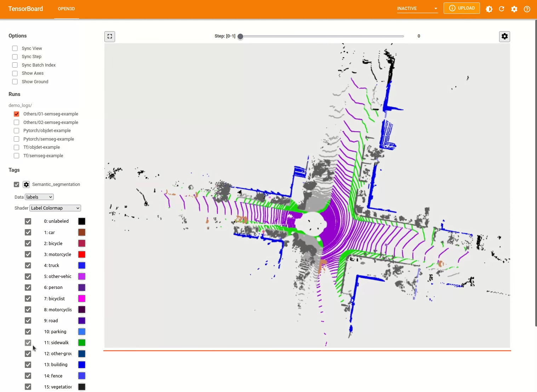Viewport: 537px width, 392px height.
Task: Switch to the OPEN3D tab
Action: pos(66,9)
